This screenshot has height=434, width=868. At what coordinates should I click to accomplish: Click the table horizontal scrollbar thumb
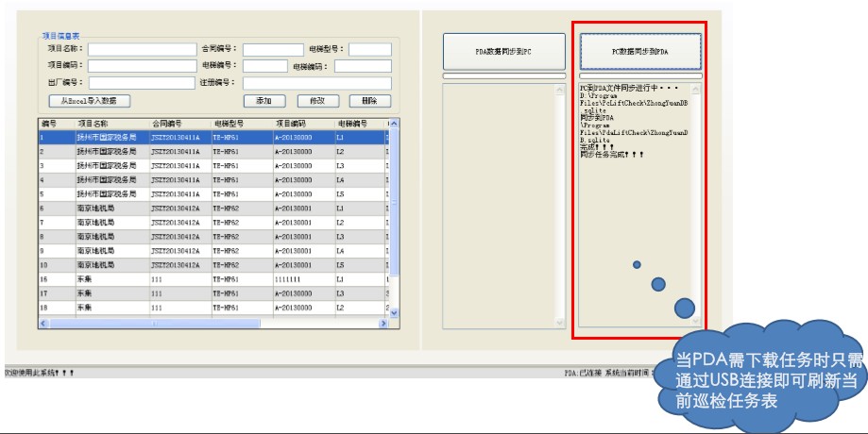point(155,323)
